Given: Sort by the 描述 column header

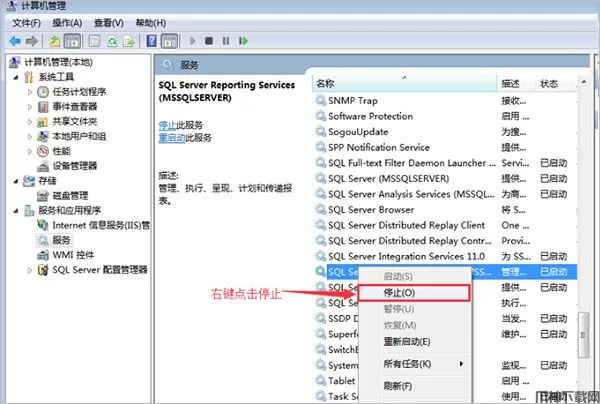Looking at the screenshot, I should (515, 84).
